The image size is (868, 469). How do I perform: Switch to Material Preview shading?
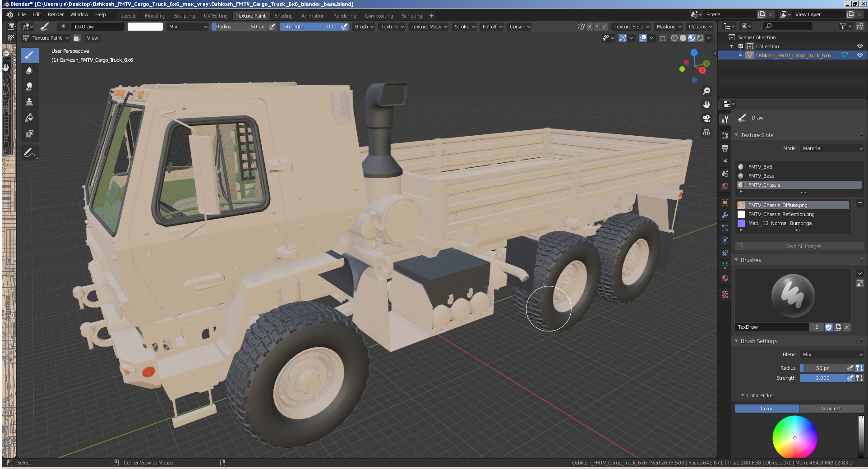click(x=692, y=38)
